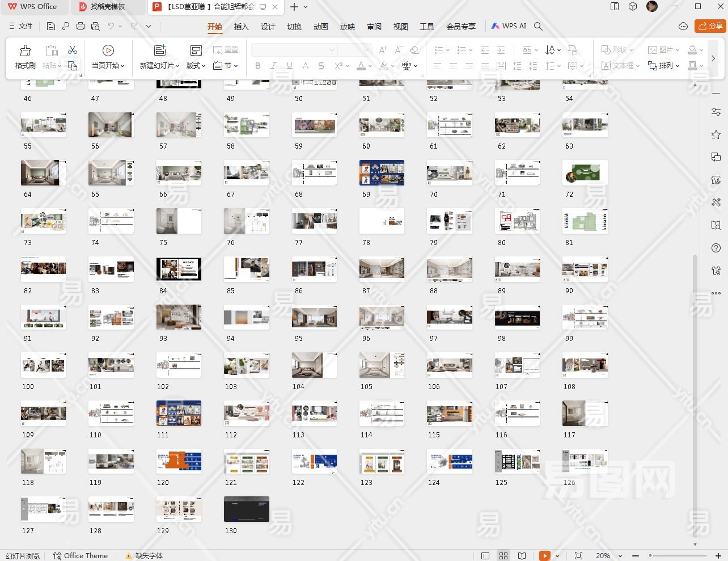
Task: Switch to the 动画 ribbon tab
Action: pyautogui.click(x=320, y=27)
